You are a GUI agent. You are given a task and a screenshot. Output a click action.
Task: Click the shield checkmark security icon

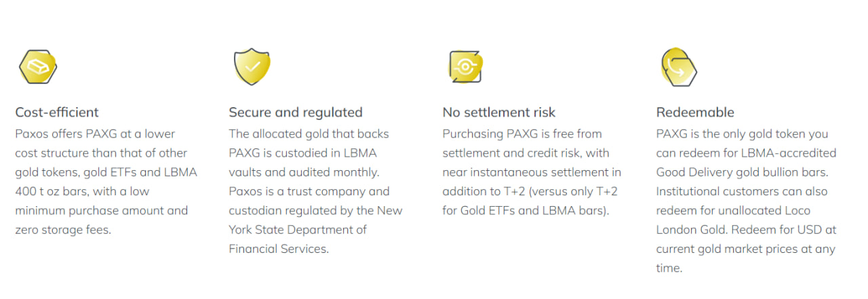[x=252, y=66]
